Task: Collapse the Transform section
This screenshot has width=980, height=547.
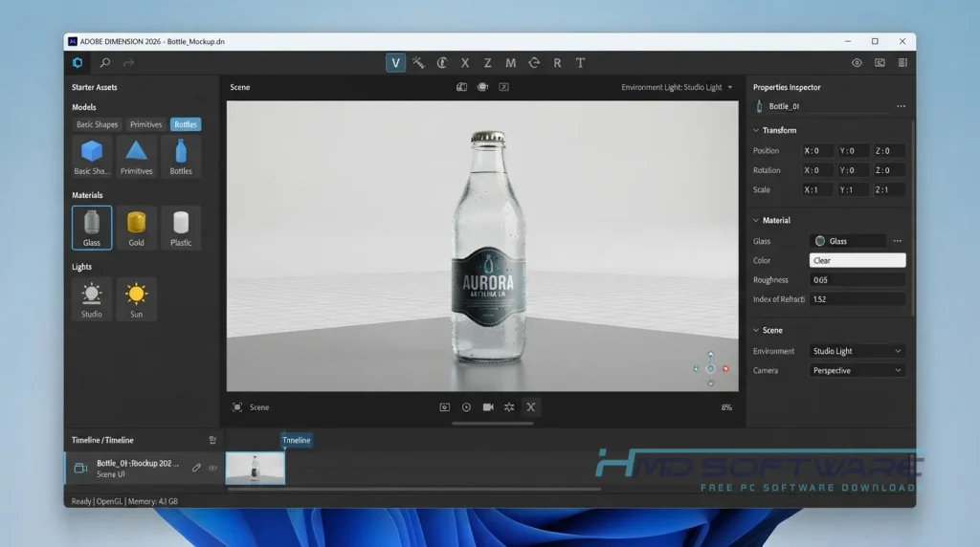Action: pos(756,130)
